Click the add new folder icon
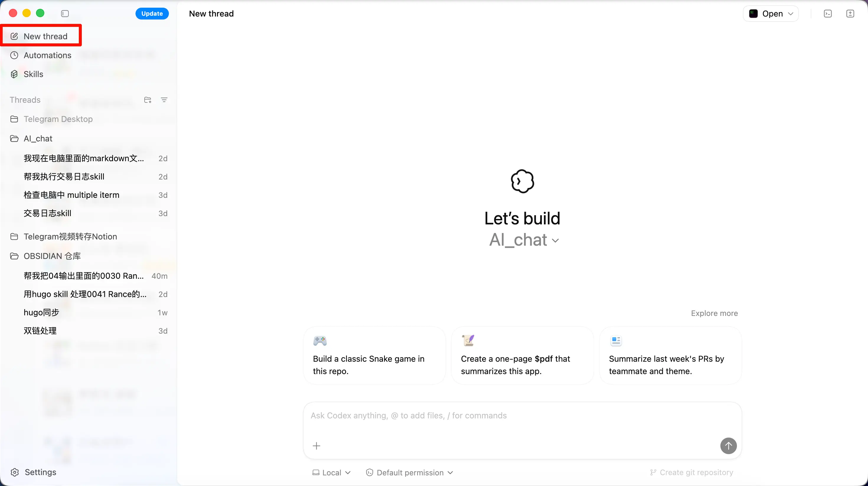Viewport: 868px width, 486px height. [x=148, y=100]
